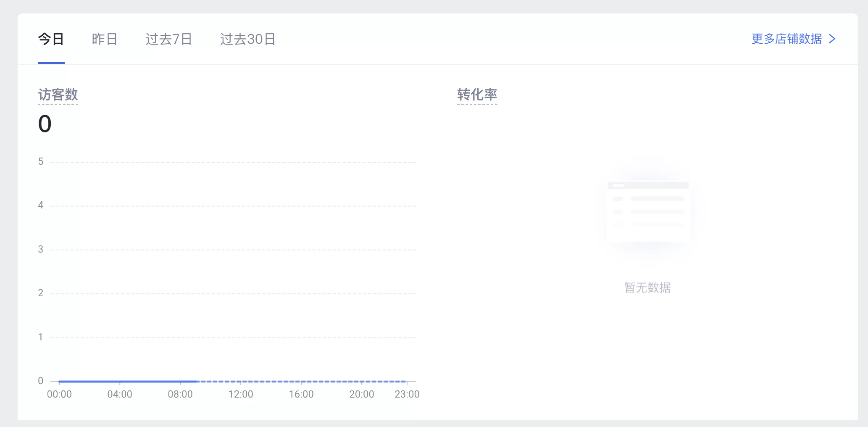Click the 16:00 time axis label

[x=301, y=394]
